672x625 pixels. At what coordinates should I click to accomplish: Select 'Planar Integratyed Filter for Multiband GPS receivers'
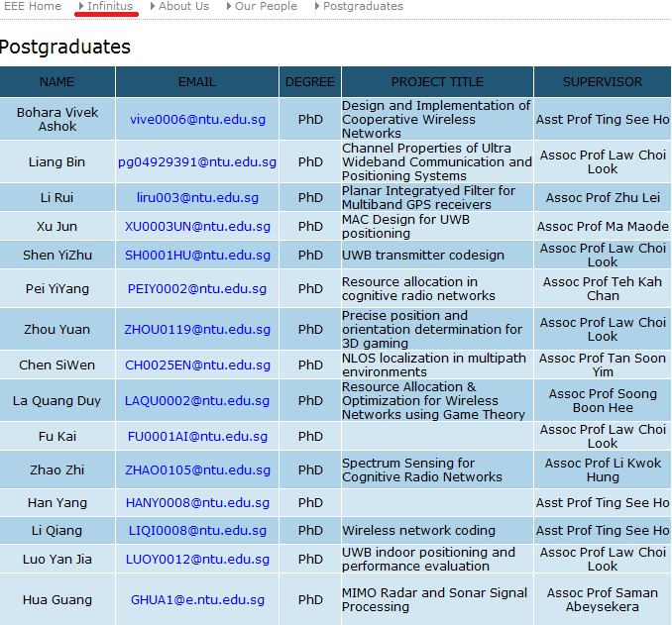428,197
